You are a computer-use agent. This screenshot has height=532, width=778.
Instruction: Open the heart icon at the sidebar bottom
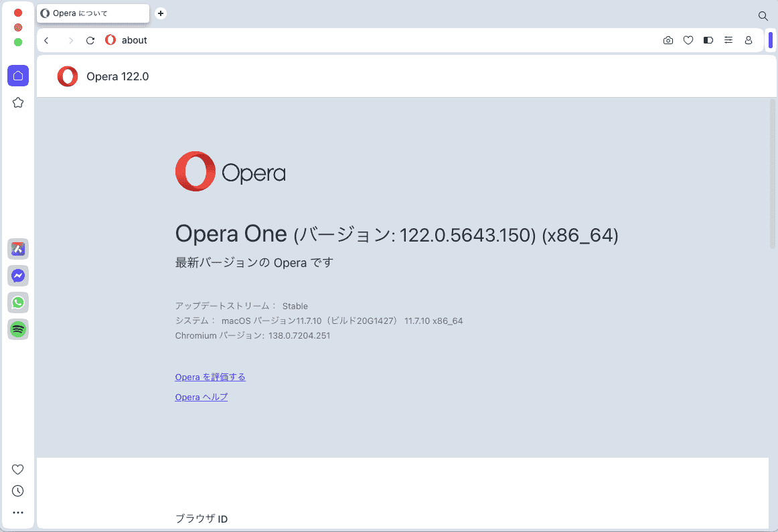(x=18, y=469)
